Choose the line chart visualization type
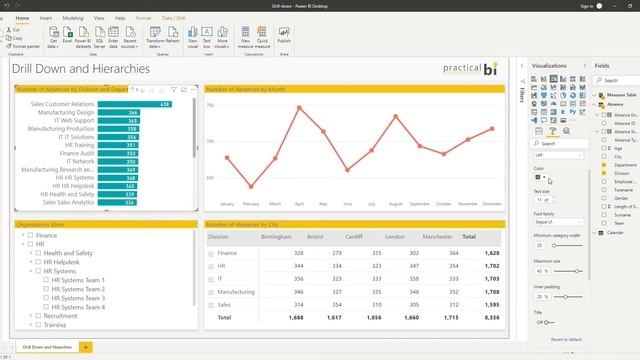Image resolution: width=640 pixels, height=360 pixels. click(534, 87)
